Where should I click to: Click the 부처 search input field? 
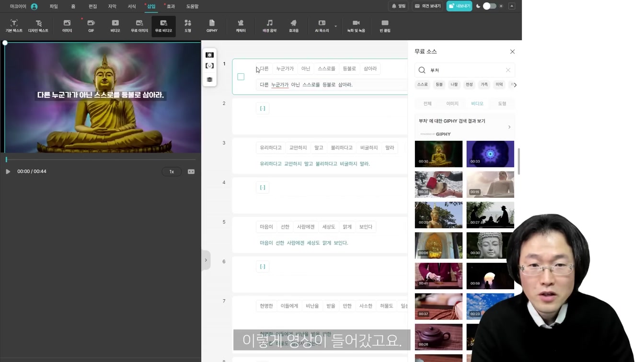pyautogui.click(x=465, y=70)
